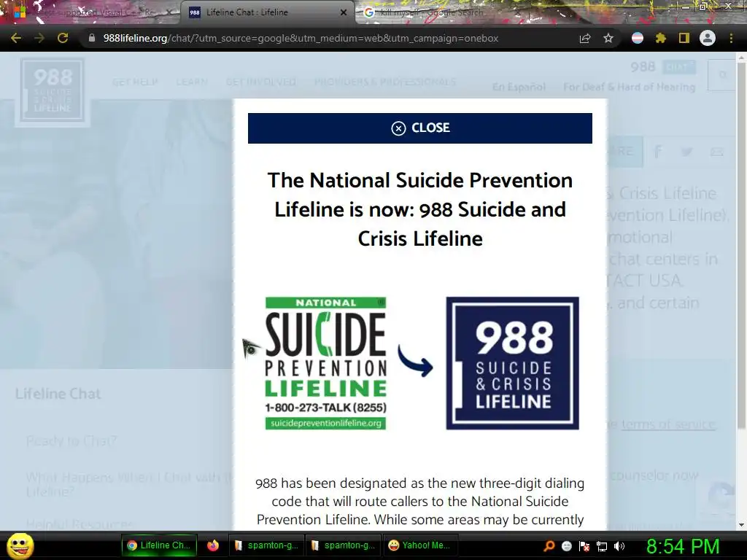747x560 pixels.
Task: Open the Chrome three-dot menu
Action: 731,38
